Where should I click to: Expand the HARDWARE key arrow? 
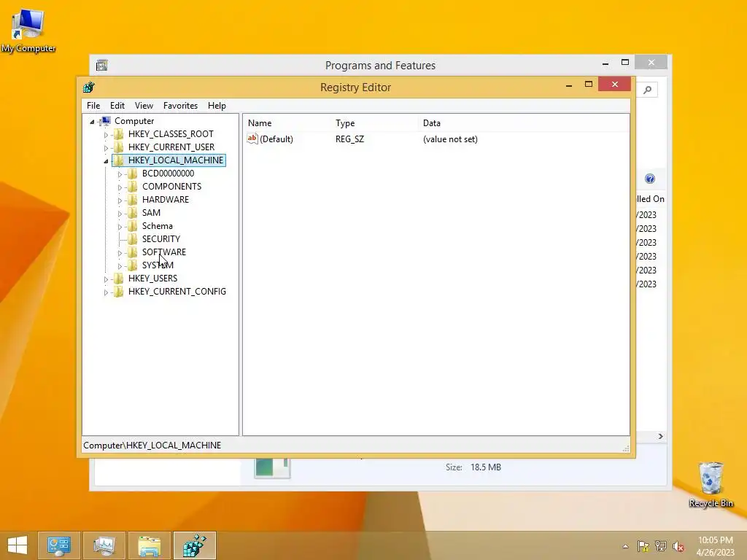coord(120,201)
